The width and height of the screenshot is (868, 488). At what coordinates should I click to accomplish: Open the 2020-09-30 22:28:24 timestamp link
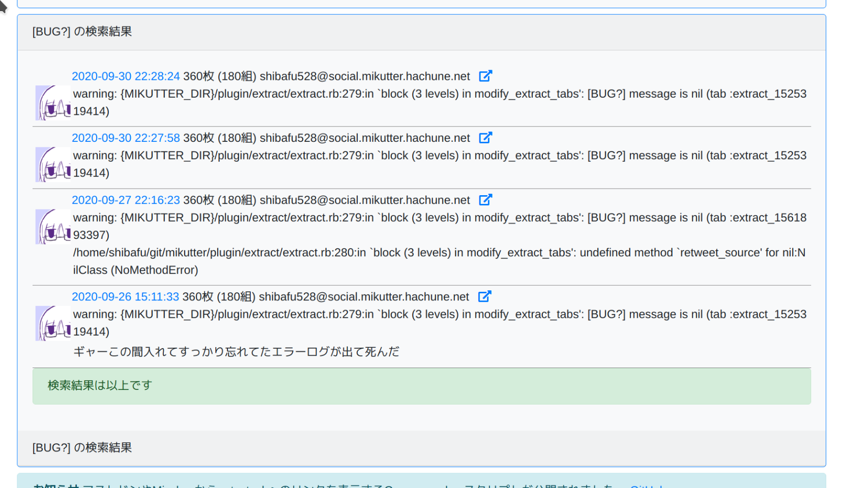126,76
